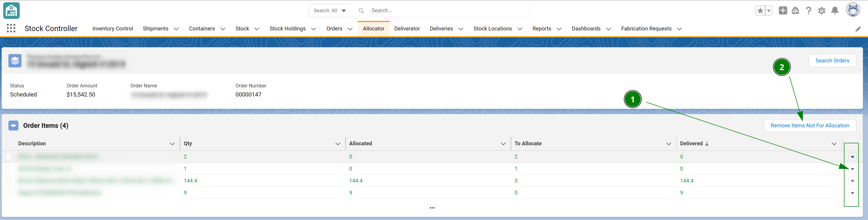Click the Order Amount value $15,542.50
Image resolution: width=868 pixels, height=220 pixels.
click(x=81, y=95)
